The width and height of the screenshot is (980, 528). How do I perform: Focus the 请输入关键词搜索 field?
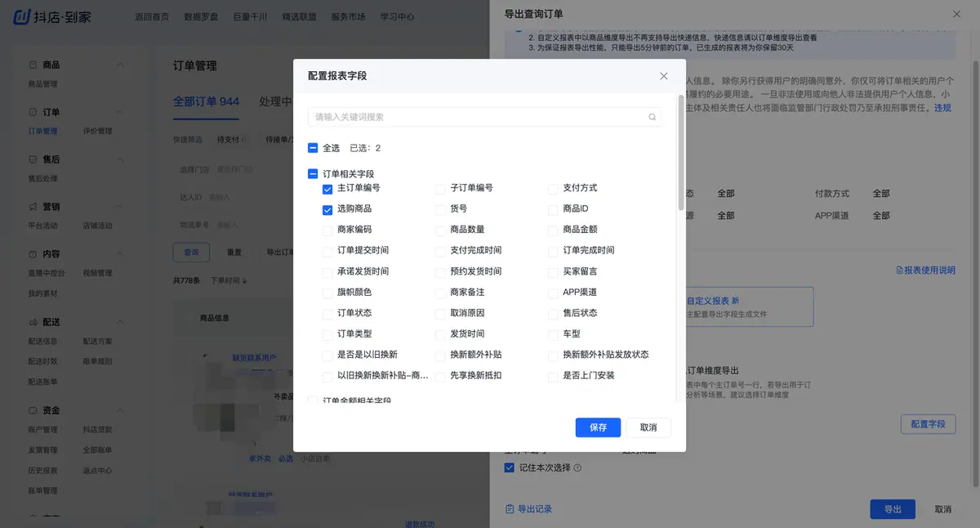pyautogui.click(x=484, y=117)
